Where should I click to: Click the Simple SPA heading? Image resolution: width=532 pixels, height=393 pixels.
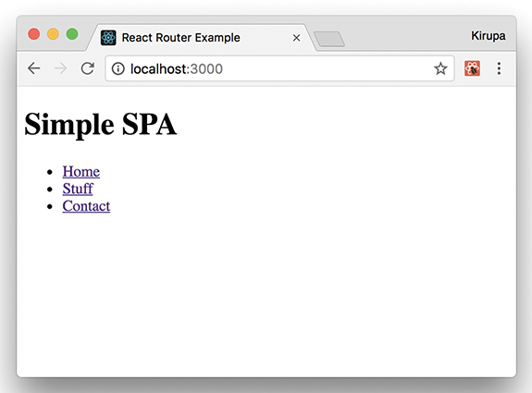tap(101, 125)
